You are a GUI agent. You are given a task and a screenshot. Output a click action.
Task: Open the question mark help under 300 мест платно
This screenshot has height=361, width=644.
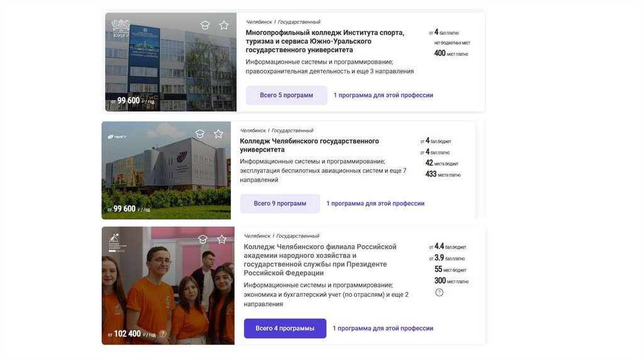[x=439, y=293]
